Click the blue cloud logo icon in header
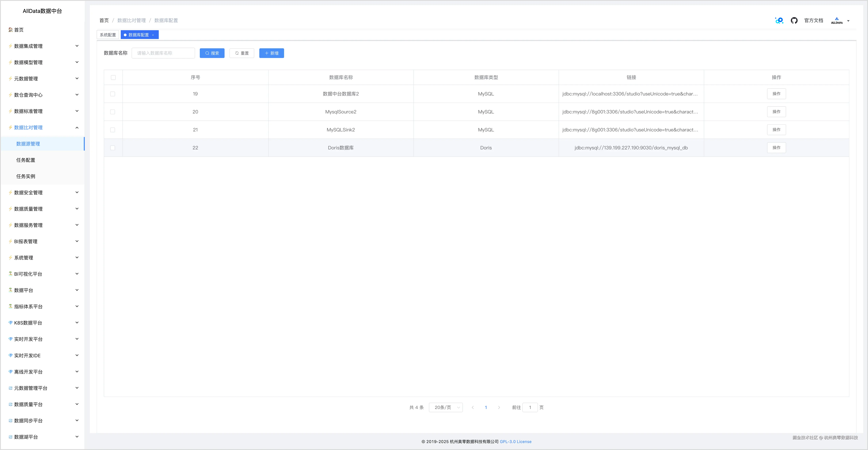 click(x=779, y=21)
